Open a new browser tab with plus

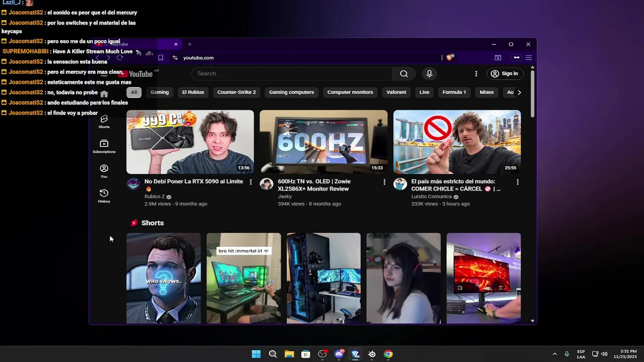pyautogui.click(x=190, y=44)
